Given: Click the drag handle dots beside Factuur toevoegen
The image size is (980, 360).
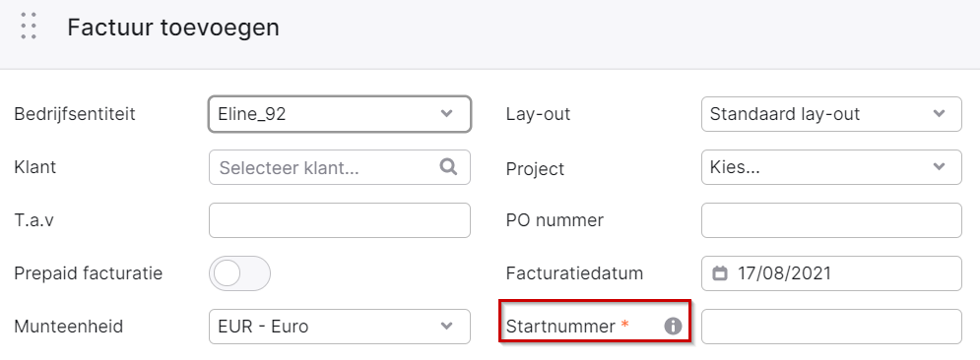Looking at the screenshot, I should pyautogui.click(x=29, y=27).
